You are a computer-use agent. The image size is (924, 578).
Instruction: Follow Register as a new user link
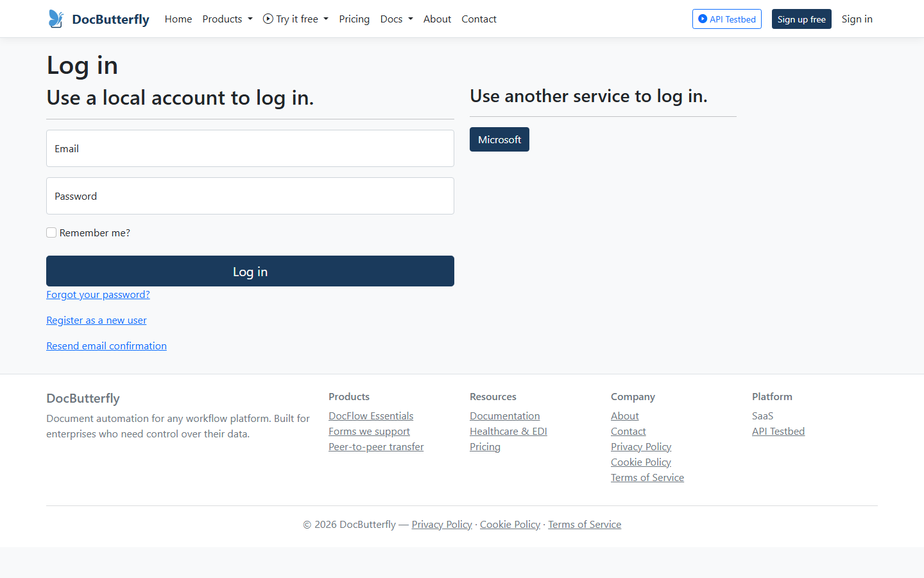[96, 320]
